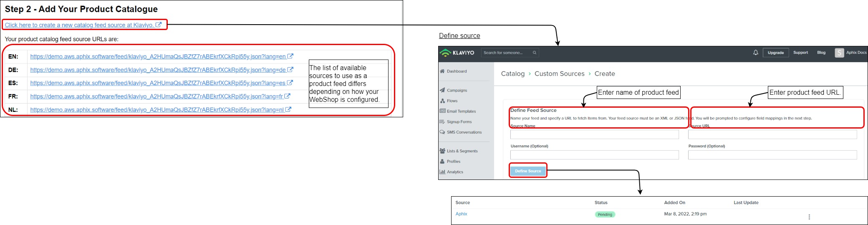Open the Aphix Docs account avatar

tap(839, 53)
